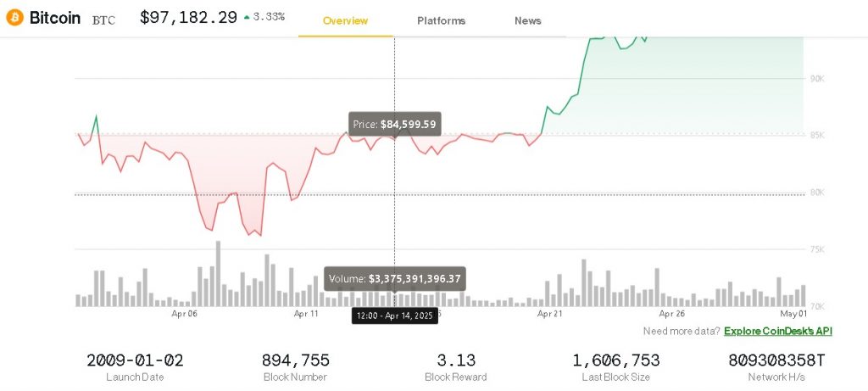Click the BTC ticker symbol
This screenshot has width=868, height=391.
[105, 19]
